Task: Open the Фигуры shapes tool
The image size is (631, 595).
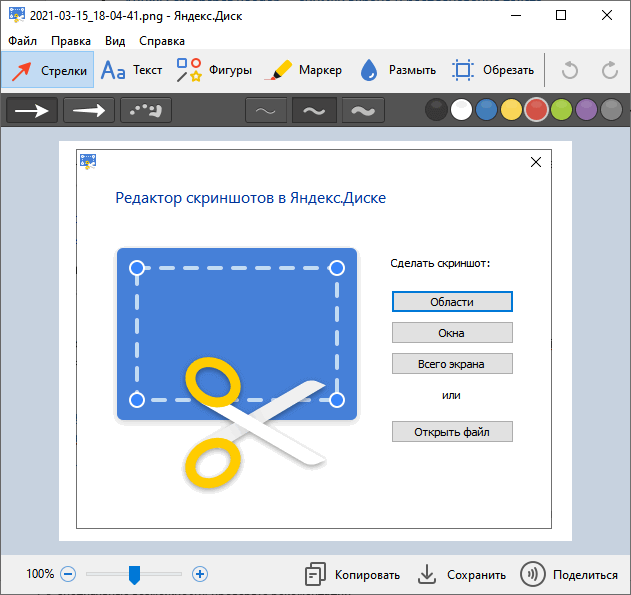Action: [214, 70]
